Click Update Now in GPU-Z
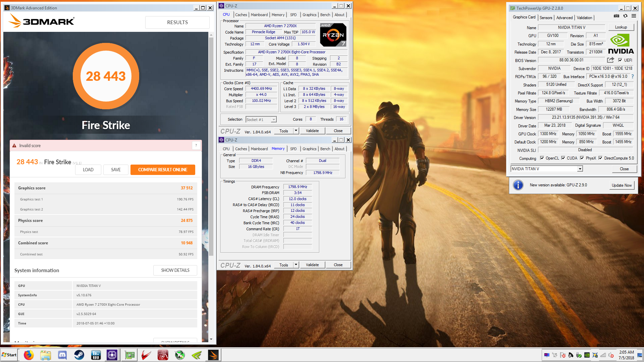 (622, 185)
